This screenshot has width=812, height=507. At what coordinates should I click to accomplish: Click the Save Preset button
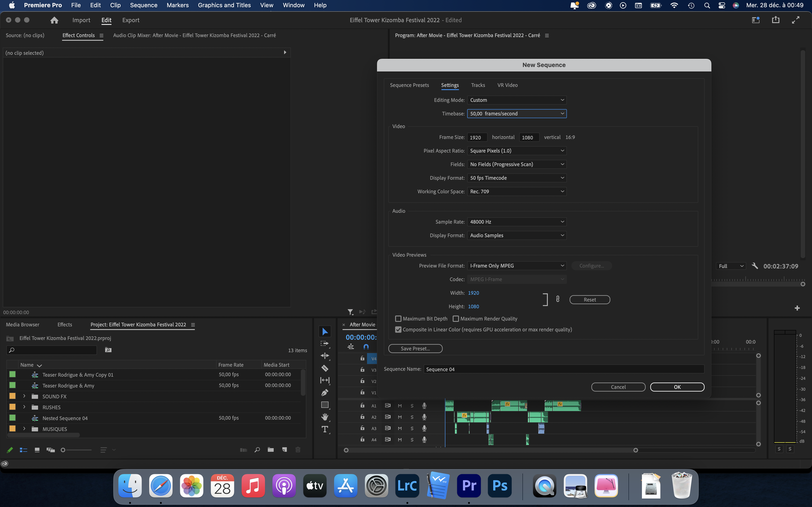415,348
